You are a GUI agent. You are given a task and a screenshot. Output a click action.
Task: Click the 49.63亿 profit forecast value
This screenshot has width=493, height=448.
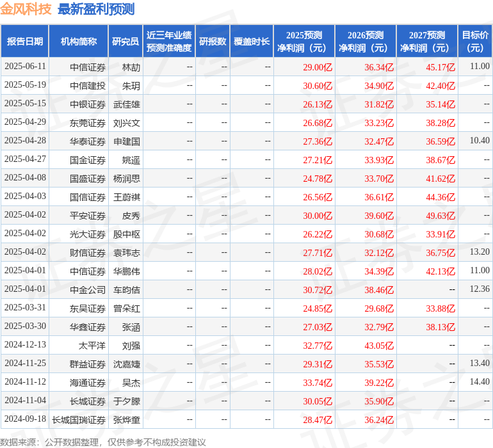tap(440, 216)
